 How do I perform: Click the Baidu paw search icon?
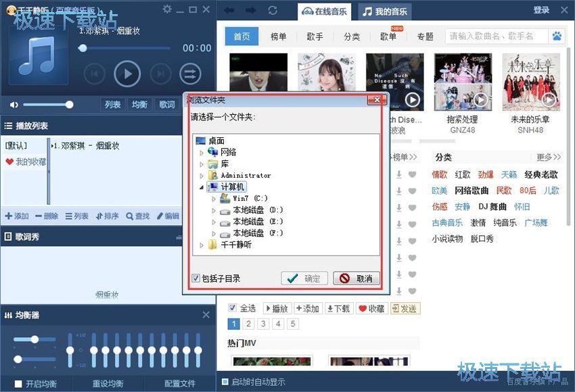tap(557, 36)
